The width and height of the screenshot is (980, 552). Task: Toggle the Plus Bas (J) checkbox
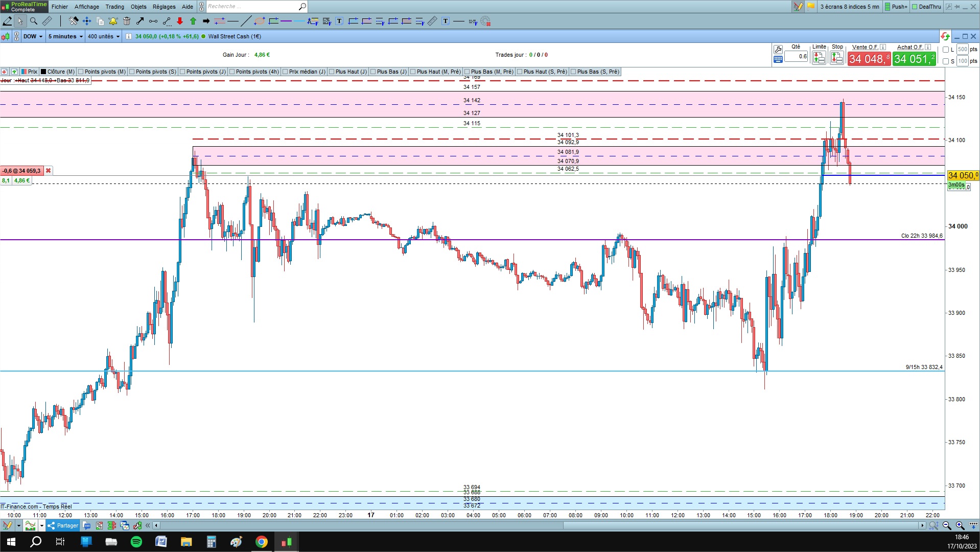pyautogui.click(x=373, y=72)
